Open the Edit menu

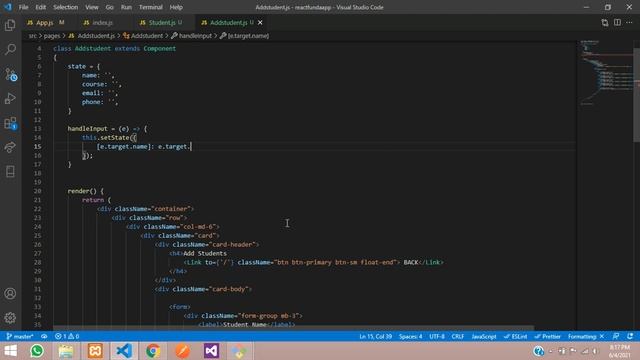[40, 7]
